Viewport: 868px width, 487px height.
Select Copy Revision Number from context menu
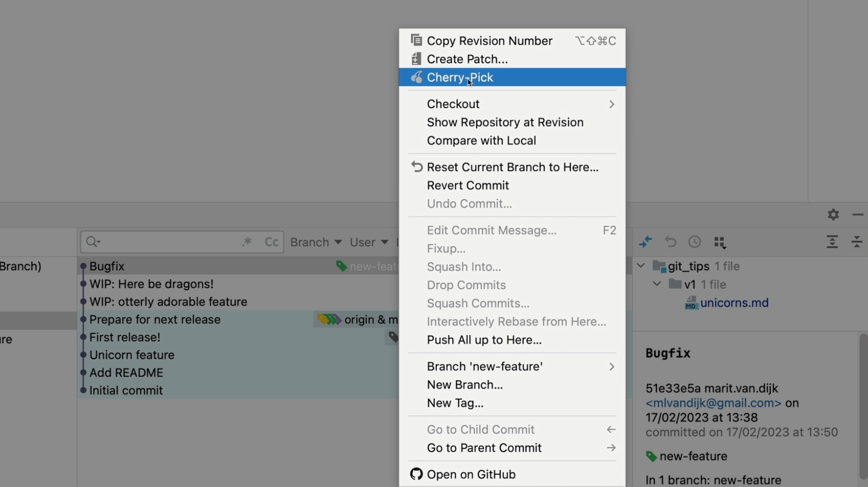pyautogui.click(x=489, y=41)
